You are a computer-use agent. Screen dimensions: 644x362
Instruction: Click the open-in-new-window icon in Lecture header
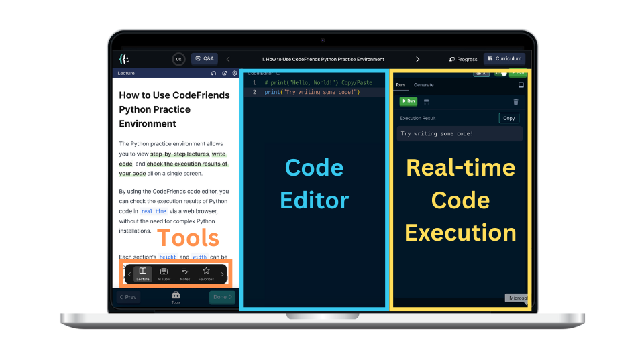click(224, 73)
